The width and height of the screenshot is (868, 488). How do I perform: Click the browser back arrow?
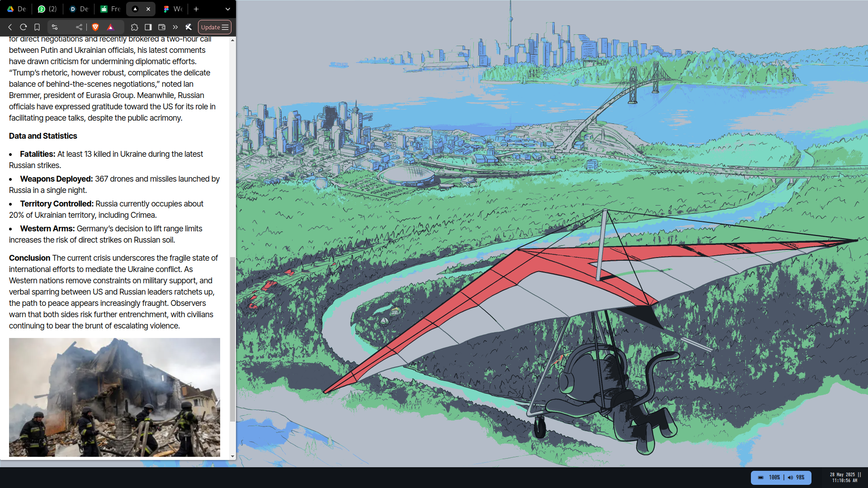10,27
